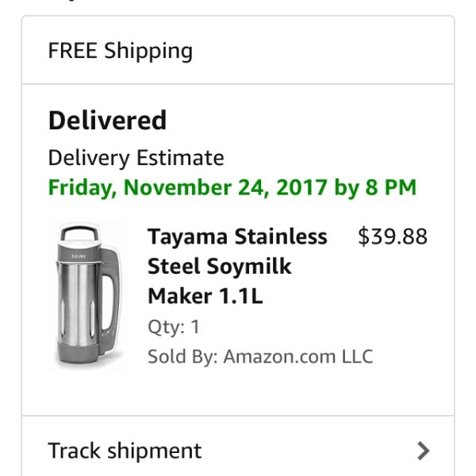Click the word "Shipping" in the top row
This screenshot has width=476, height=476.
(x=148, y=51)
